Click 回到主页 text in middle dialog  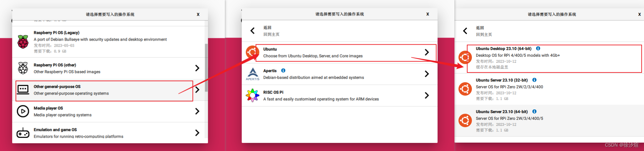(271, 34)
